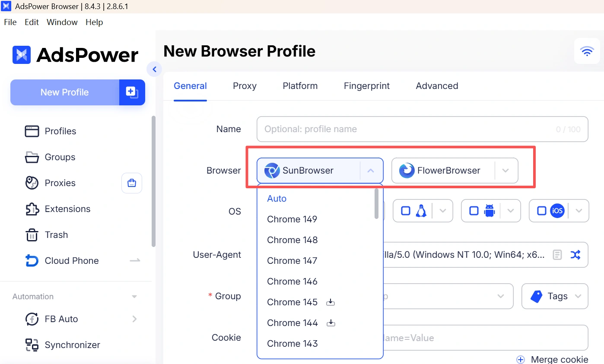Viewport: 604px width, 364px height.
Task: Click the Merge cookie link
Action: (x=559, y=360)
